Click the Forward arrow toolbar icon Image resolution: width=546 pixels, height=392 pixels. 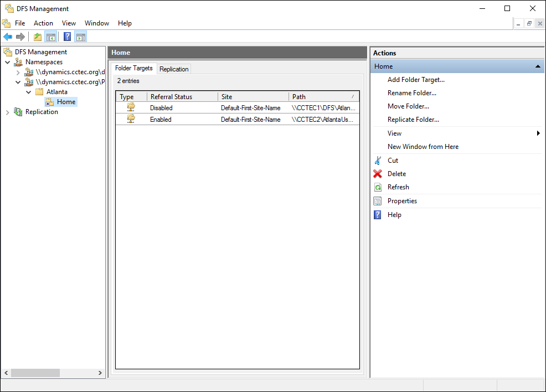pyautogui.click(x=20, y=37)
